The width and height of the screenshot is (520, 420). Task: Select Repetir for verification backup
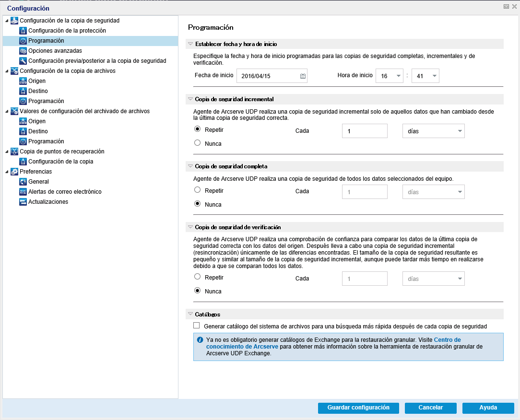click(197, 277)
